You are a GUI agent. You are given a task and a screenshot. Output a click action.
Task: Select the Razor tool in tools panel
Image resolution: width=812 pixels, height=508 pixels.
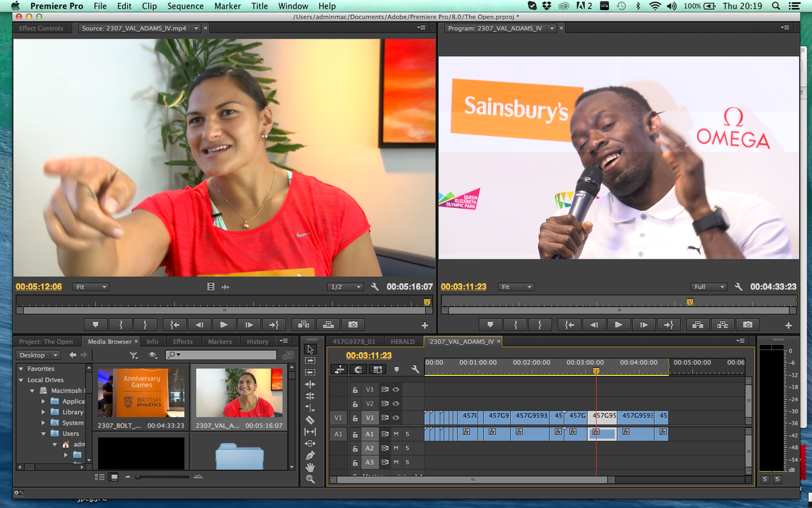pyautogui.click(x=311, y=420)
